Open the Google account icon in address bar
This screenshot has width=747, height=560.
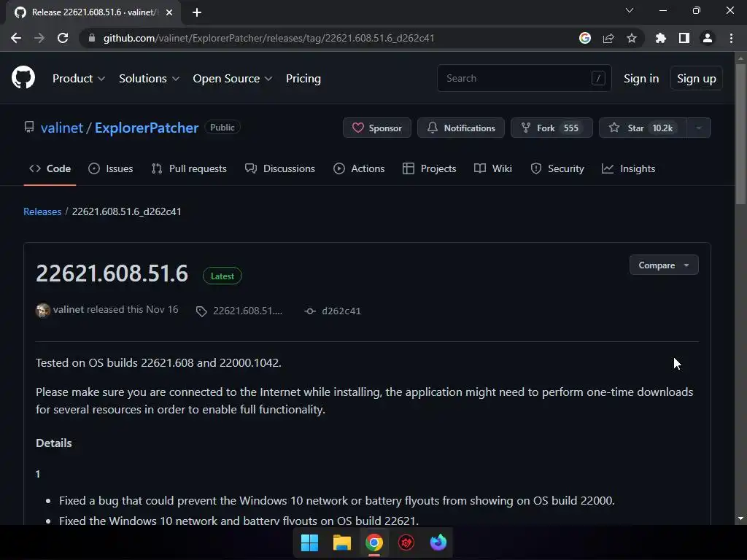pos(585,38)
